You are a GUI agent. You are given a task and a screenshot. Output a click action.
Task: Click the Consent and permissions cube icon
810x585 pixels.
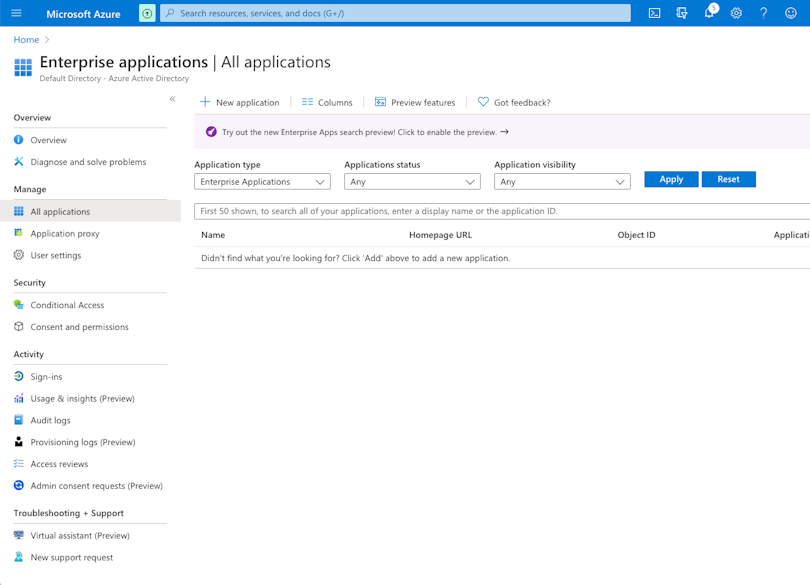(x=19, y=326)
